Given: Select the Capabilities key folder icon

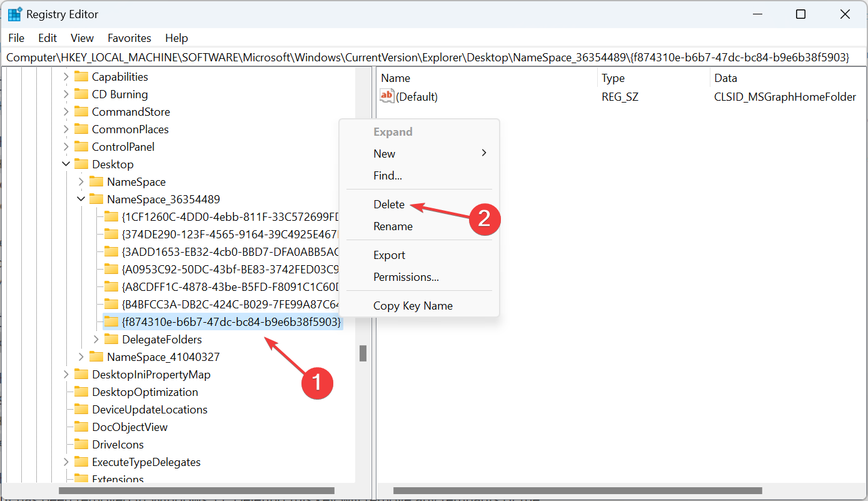Looking at the screenshot, I should pyautogui.click(x=81, y=77).
